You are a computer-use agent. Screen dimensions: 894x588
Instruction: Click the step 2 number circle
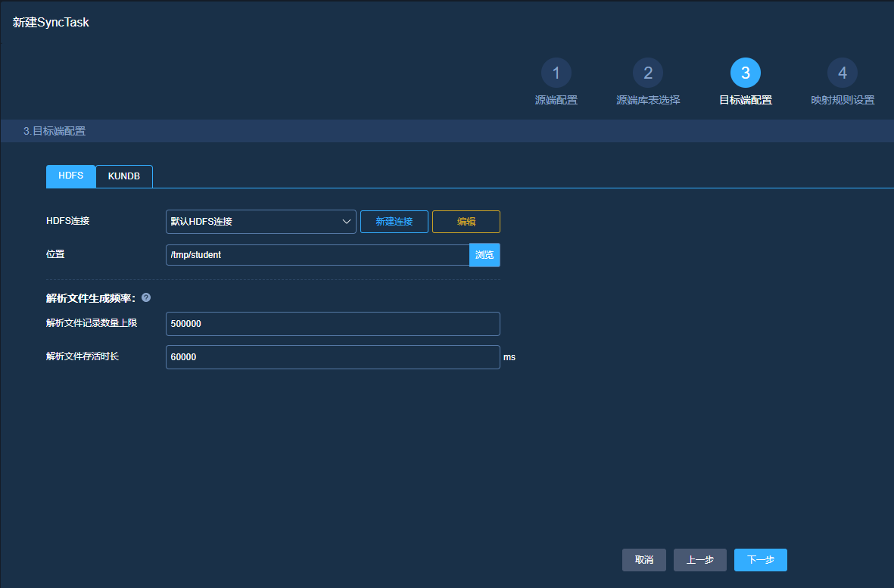(648, 73)
